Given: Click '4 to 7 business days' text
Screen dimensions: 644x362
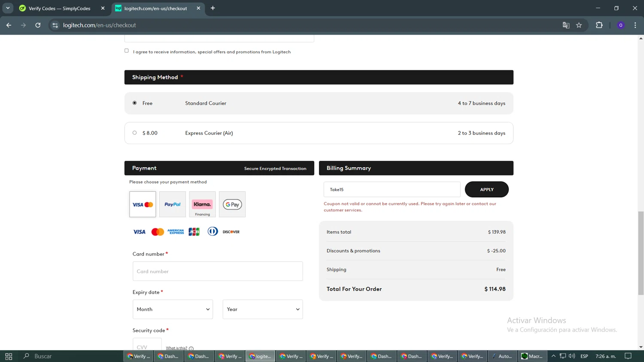Looking at the screenshot, I should click(481, 103).
